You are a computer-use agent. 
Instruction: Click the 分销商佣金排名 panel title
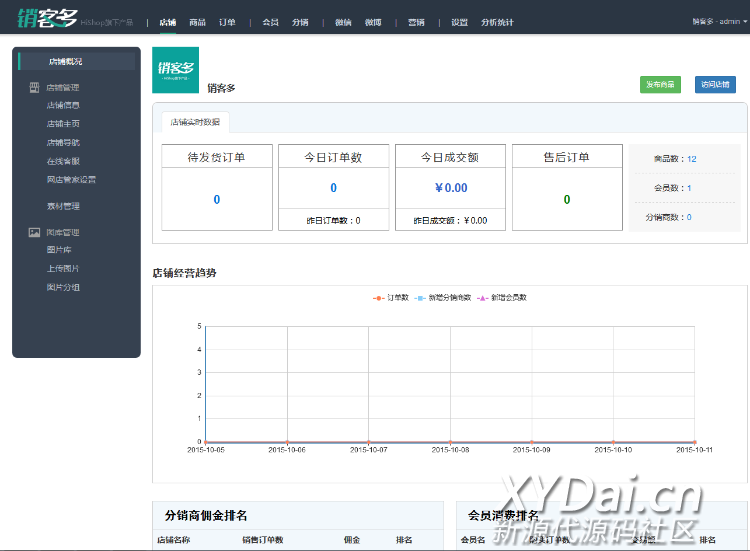coord(206,516)
